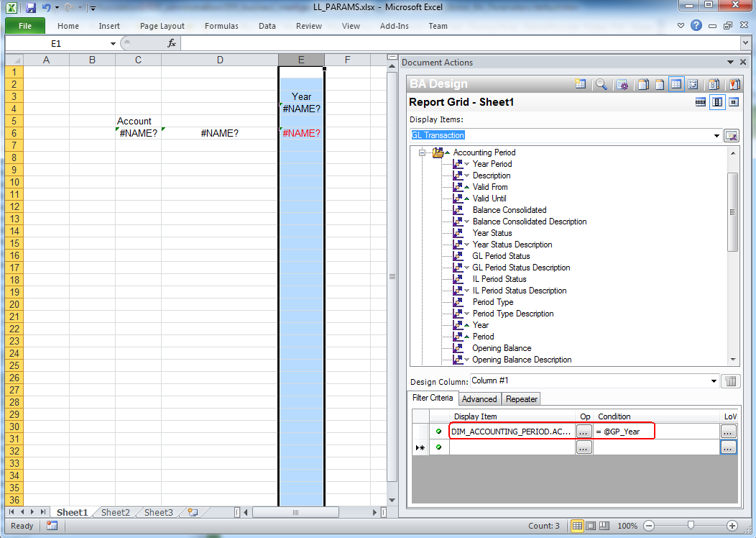Open the Review ribbon tab
Viewport: 756px width, 538px height.
click(308, 26)
